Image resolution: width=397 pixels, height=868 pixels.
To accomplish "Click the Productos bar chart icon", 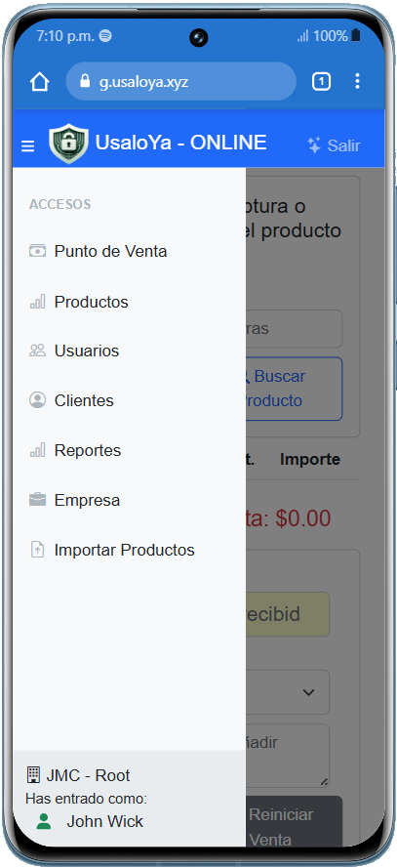I will pyautogui.click(x=38, y=302).
